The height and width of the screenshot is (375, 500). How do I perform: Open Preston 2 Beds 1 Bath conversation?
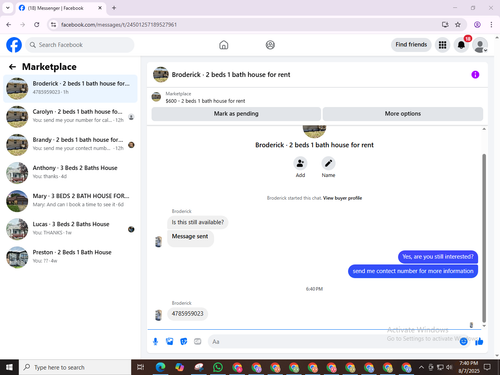(x=70, y=257)
